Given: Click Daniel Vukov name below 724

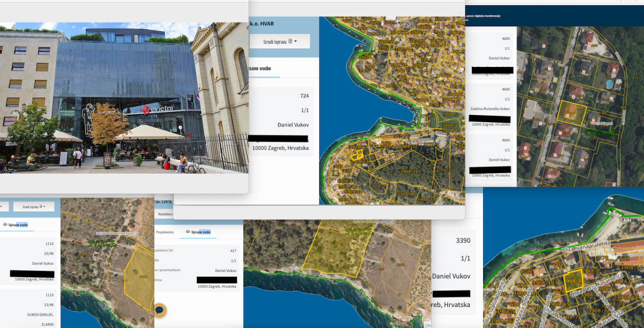Looking at the screenshot, I should click(293, 125).
